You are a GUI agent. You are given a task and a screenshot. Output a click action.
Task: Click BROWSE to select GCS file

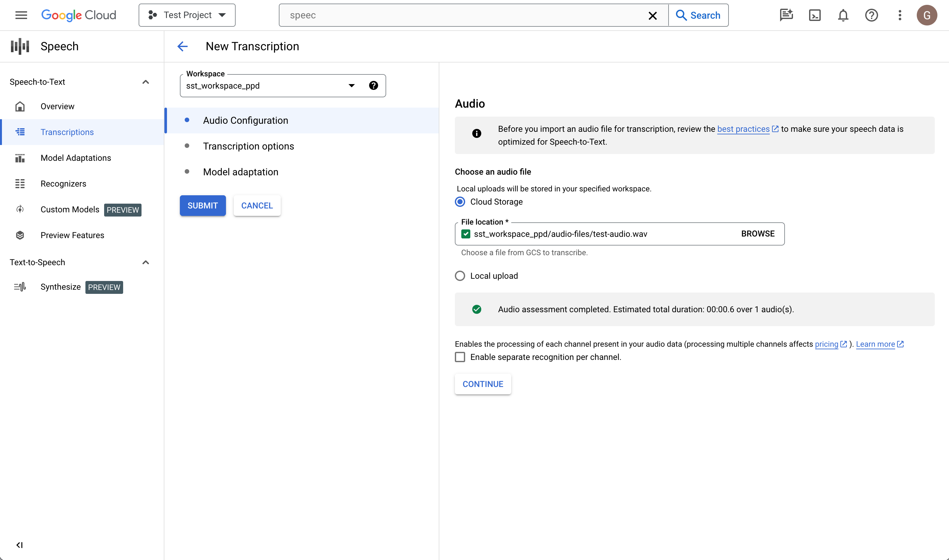757,233
